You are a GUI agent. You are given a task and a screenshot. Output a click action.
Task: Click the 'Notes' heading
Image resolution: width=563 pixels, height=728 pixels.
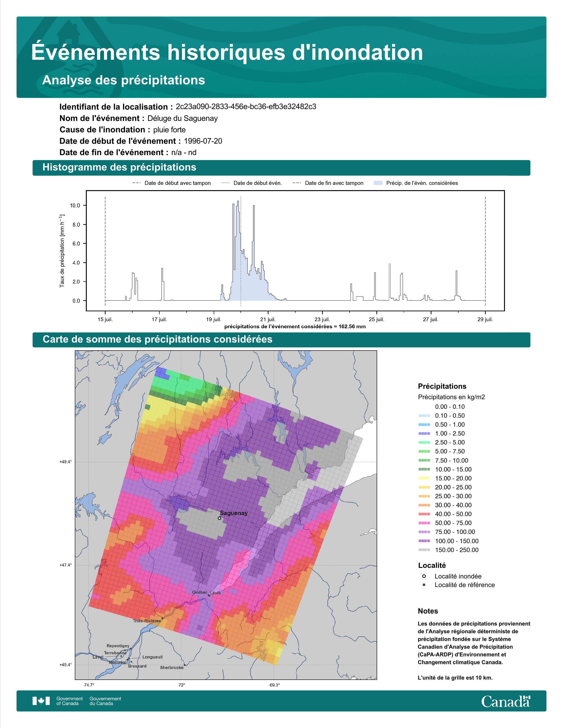[428, 611]
